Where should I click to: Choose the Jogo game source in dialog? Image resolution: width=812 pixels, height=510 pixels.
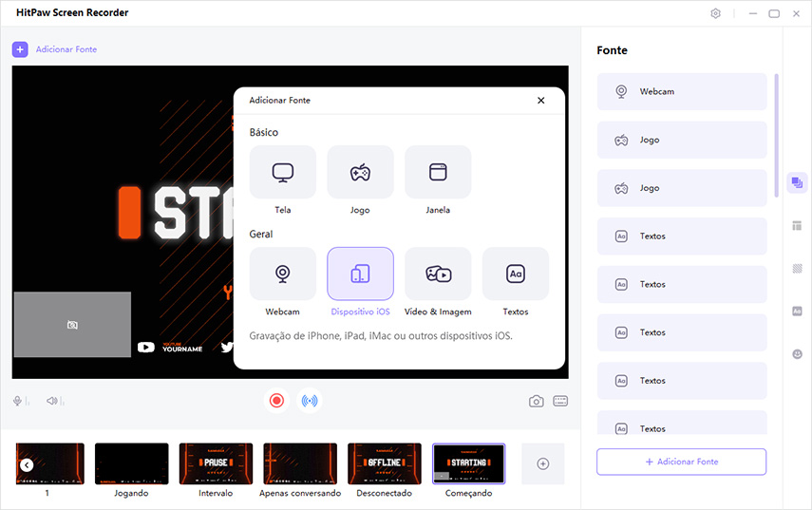point(361,172)
